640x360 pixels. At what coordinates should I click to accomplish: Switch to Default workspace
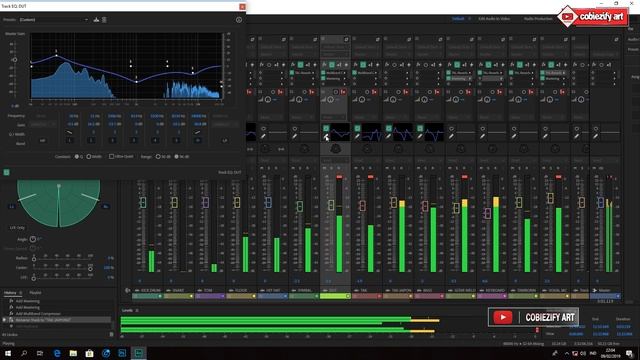click(x=458, y=19)
